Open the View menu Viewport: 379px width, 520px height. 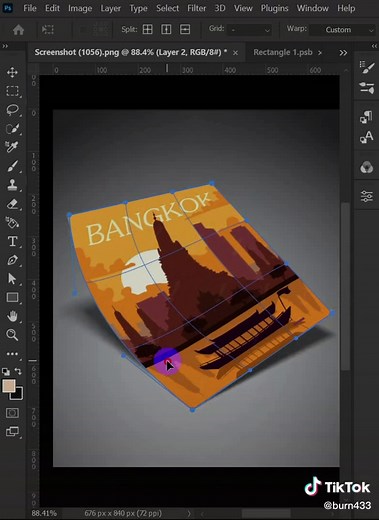(x=243, y=8)
